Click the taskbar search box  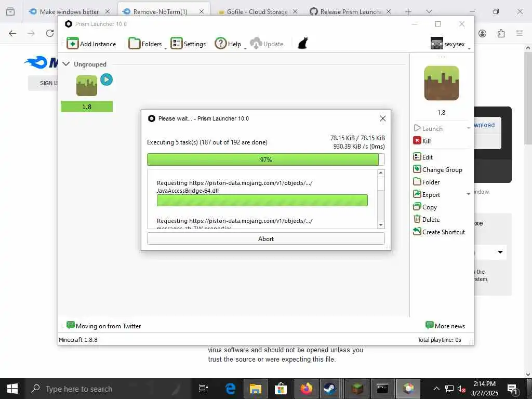coord(109,389)
